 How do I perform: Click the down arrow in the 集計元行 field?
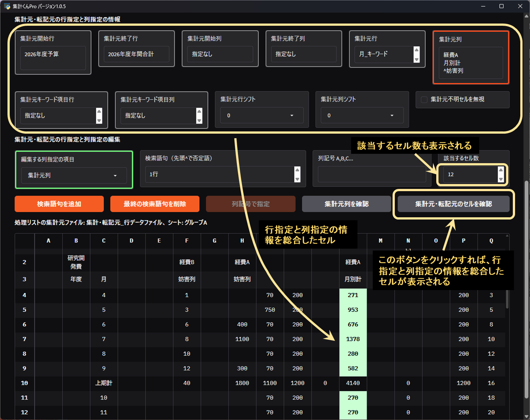click(x=417, y=59)
